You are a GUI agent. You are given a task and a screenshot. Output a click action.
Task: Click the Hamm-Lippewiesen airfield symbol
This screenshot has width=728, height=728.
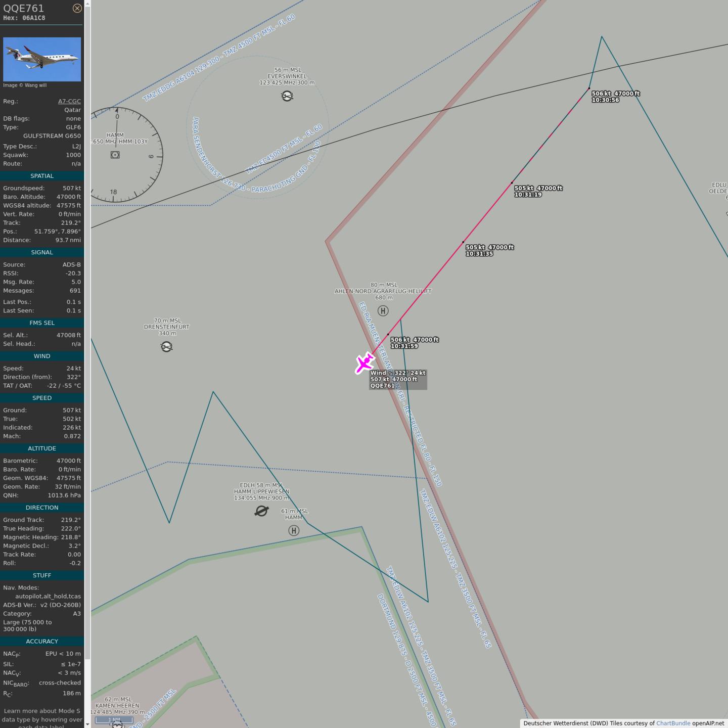(261, 511)
